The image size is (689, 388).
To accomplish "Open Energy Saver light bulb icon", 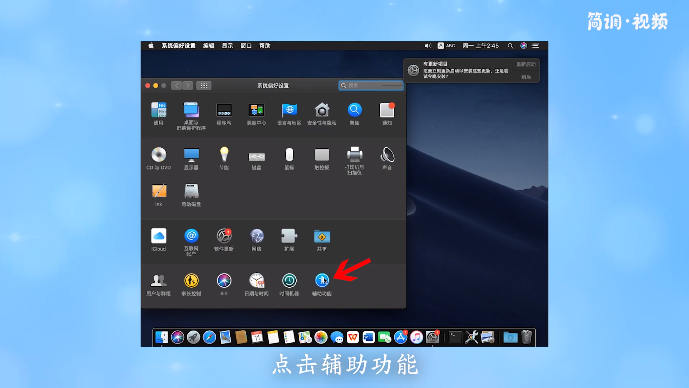I will pyautogui.click(x=224, y=155).
